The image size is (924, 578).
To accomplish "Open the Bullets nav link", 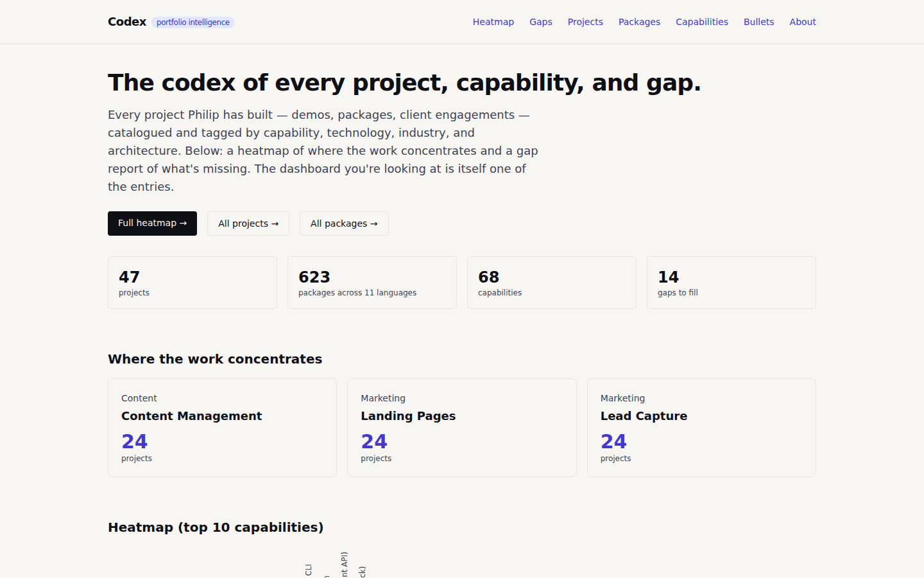I will 759,22.
